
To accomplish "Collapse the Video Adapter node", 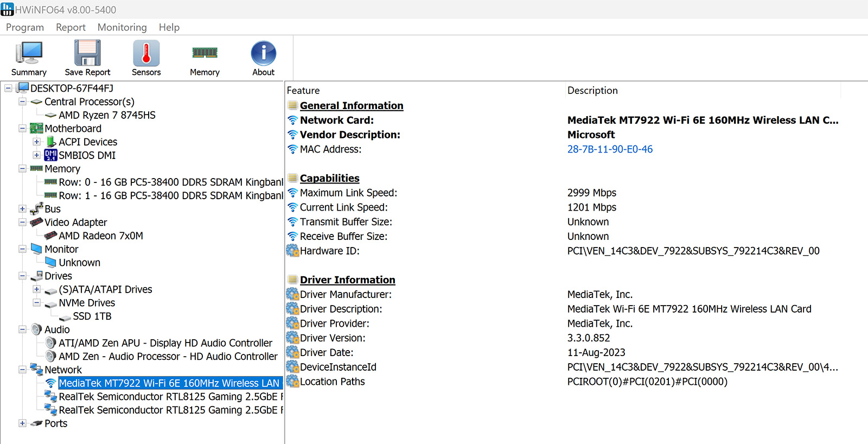I will (x=22, y=222).
